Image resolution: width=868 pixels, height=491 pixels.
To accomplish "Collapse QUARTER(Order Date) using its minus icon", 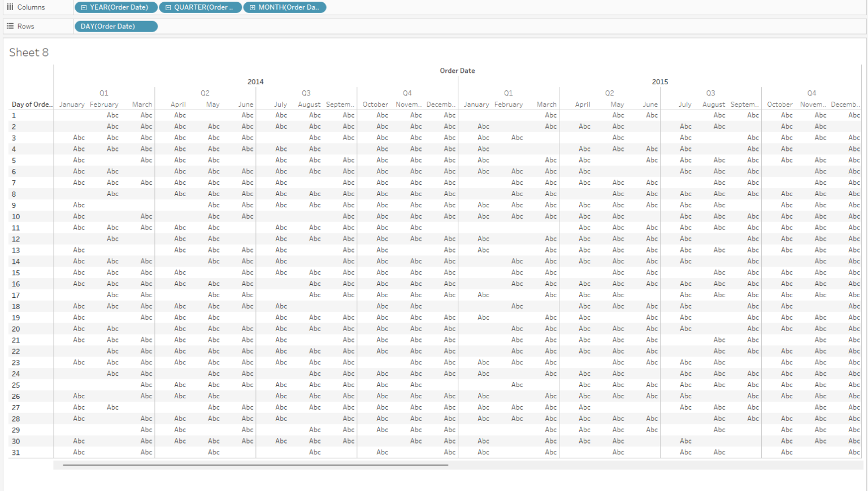I will click(167, 7).
